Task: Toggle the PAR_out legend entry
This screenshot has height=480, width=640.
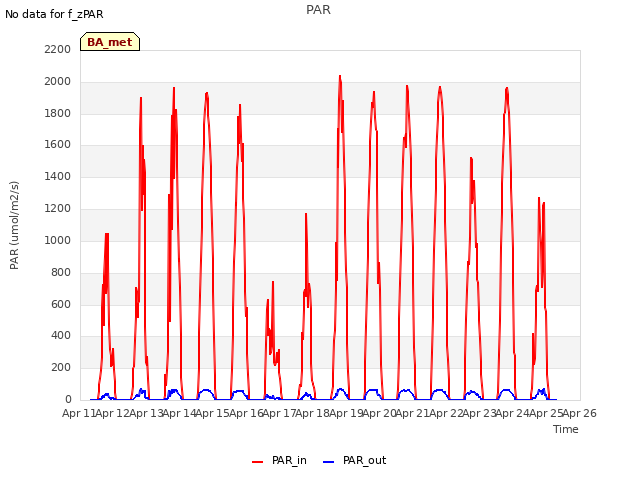Action: (x=354, y=460)
